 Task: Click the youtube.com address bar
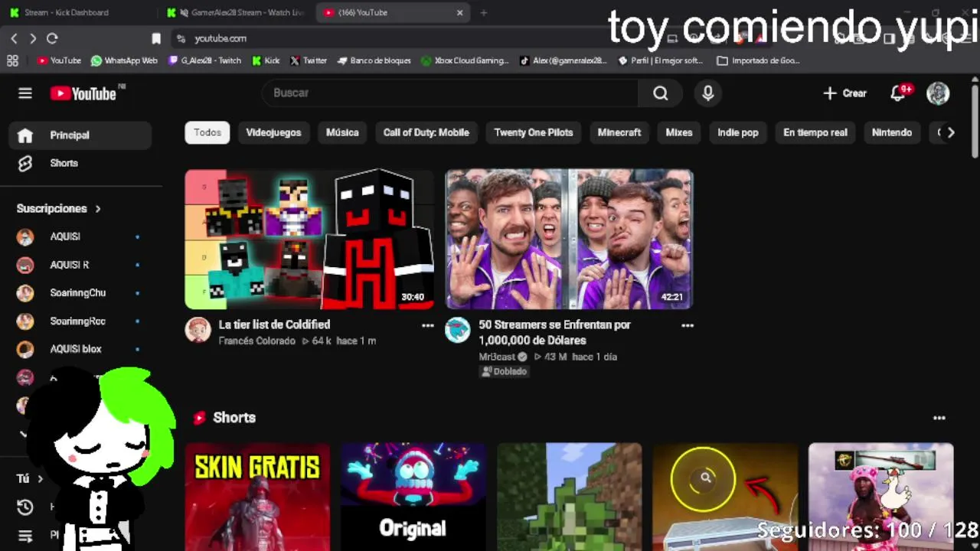[x=220, y=38]
